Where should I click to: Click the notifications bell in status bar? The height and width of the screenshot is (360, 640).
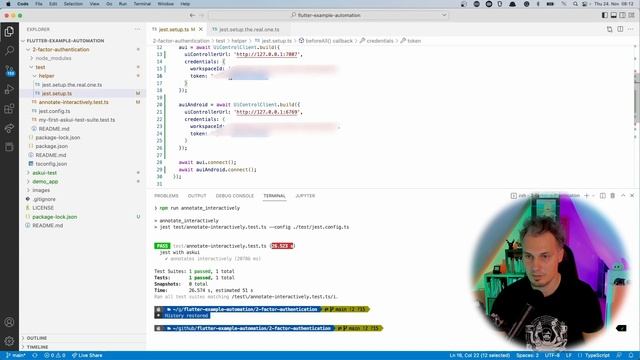tap(631, 355)
